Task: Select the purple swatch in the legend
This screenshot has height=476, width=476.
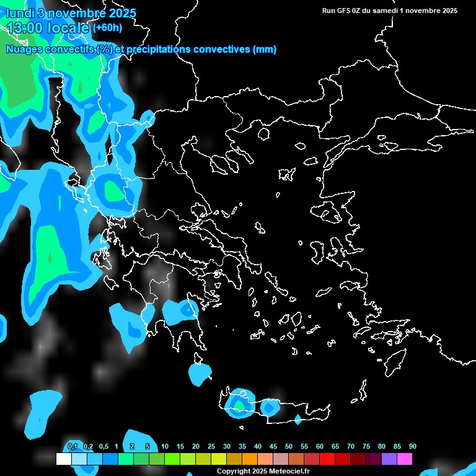Action: (389, 459)
